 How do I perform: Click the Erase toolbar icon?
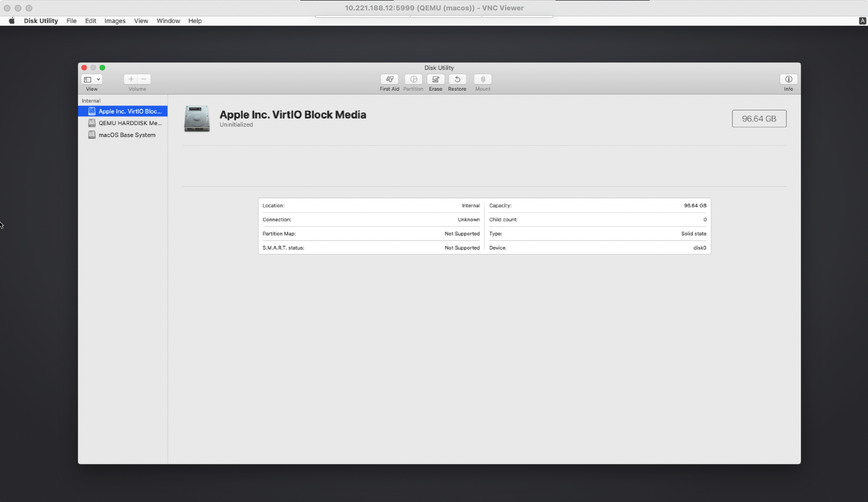click(436, 79)
